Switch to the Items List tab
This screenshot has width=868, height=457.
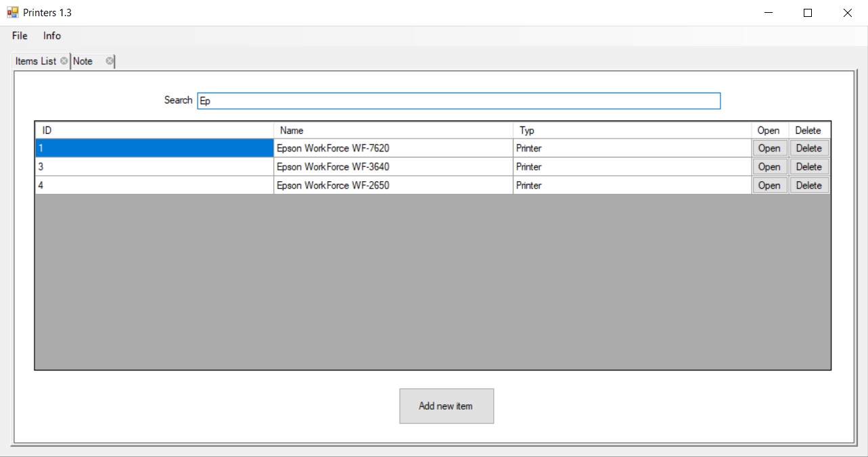pyautogui.click(x=36, y=61)
